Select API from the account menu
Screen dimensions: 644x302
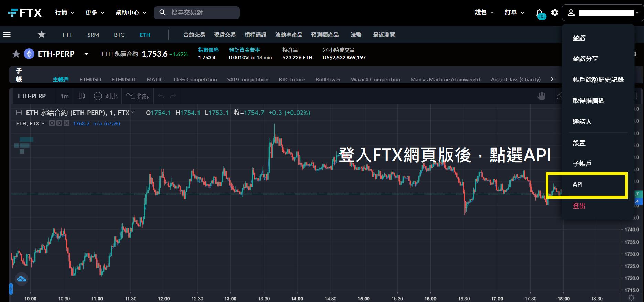point(578,185)
